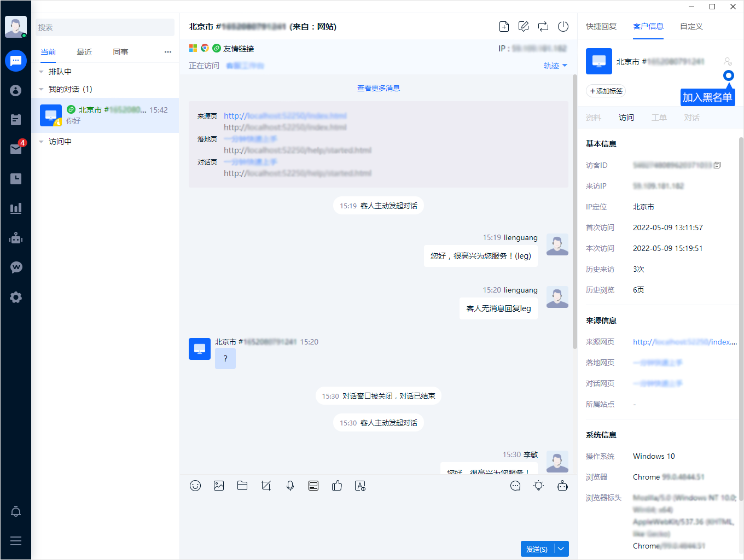Select the 工单 sub-tab
This screenshot has width=744, height=560.
[659, 118]
